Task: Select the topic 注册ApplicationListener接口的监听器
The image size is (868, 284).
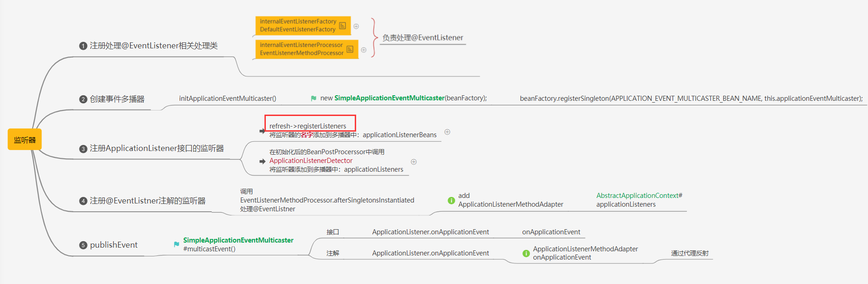Action: pos(157,148)
